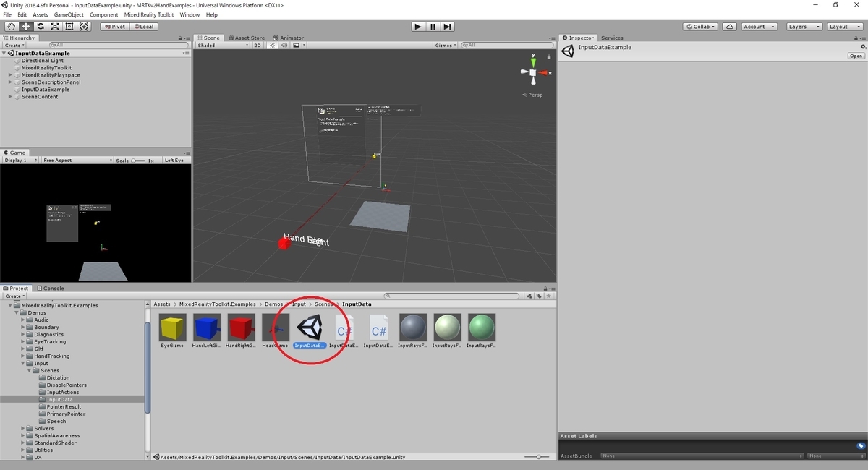Select the Hand tool in the toolbar
Screen dimensions: 868x470
pyautogui.click(x=11, y=27)
